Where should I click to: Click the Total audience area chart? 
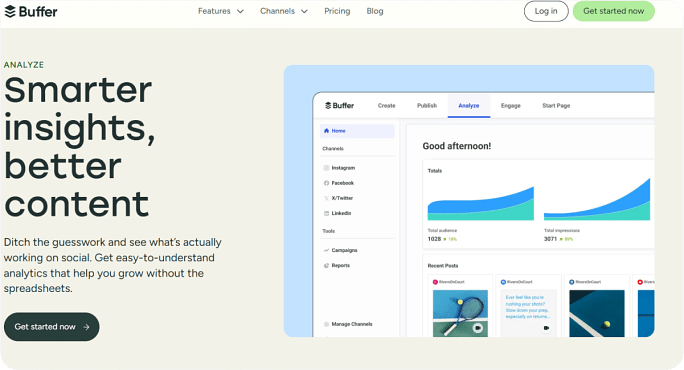(x=481, y=203)
